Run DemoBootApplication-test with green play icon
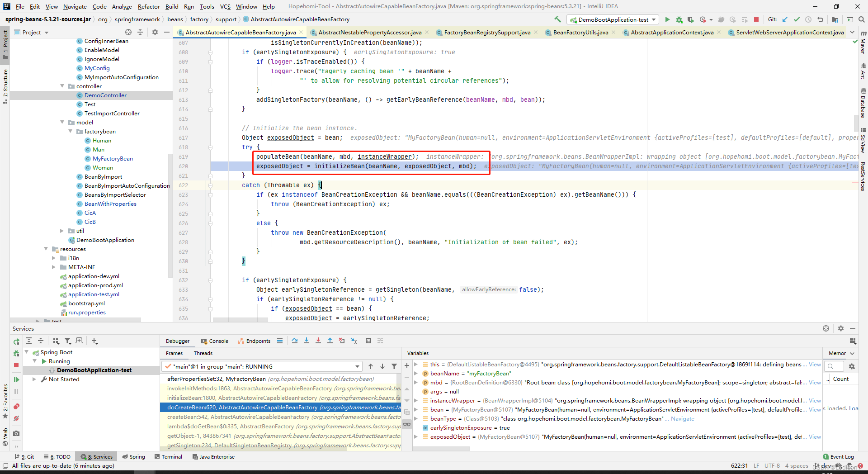Screen dimensions: 868x474 click(667, 19)
